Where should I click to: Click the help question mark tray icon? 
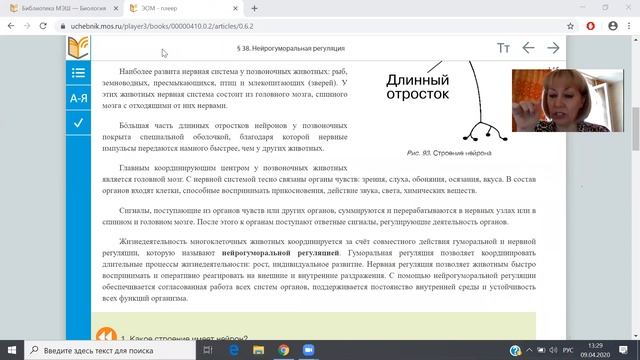pos(515,350)
